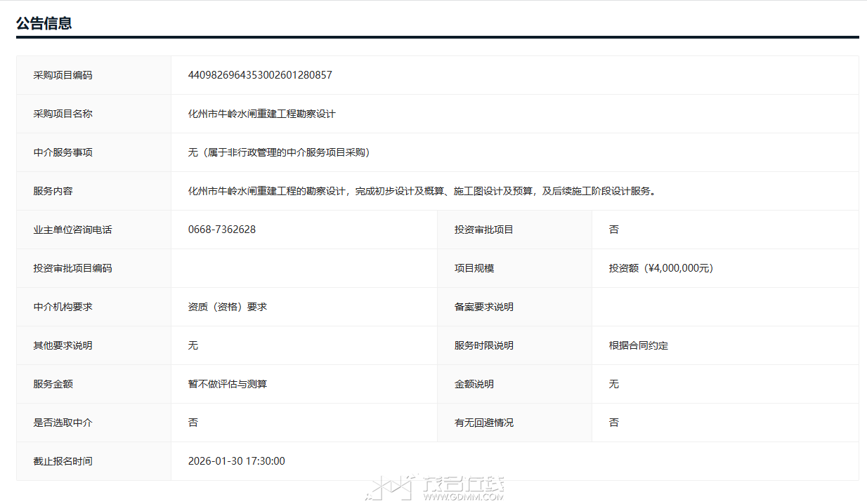Click the 暂不做评估与测算 value
Screen dimensions: 867x504
[227, 384]
